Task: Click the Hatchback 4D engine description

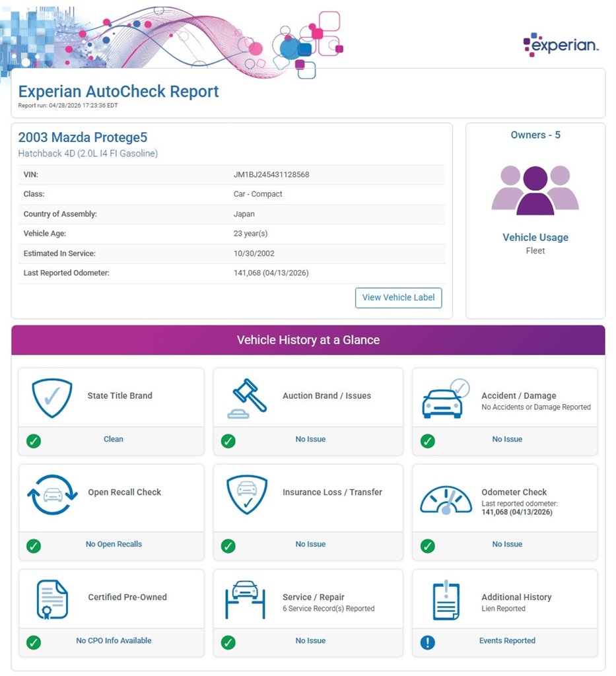Action: pyautogui.click(x=88, y=153)
